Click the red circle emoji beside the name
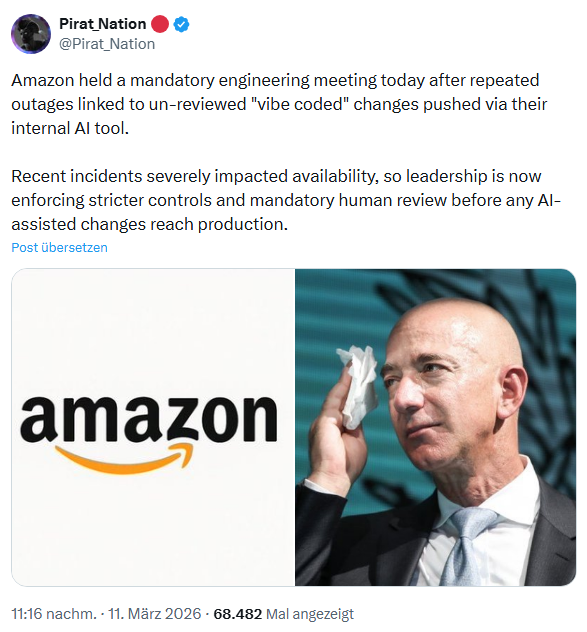The height and width of the screenshot is (632, 587). pyautogui.click(x=160, y=24)
